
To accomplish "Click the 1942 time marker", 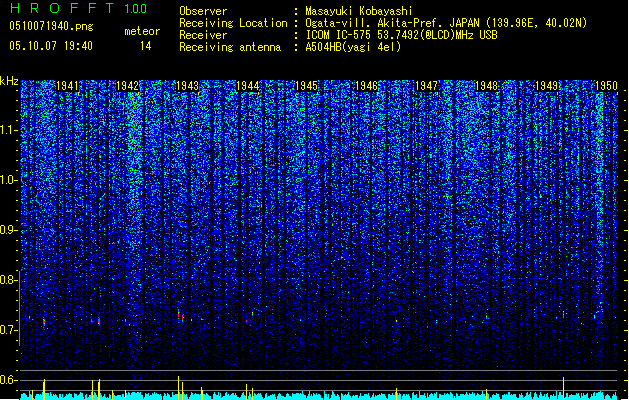I will coord(128,86).
